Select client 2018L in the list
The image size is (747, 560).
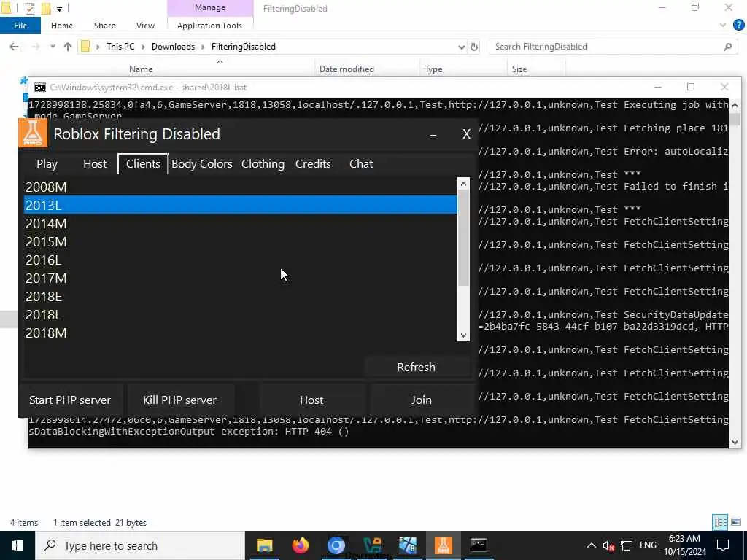coord(241,315)
